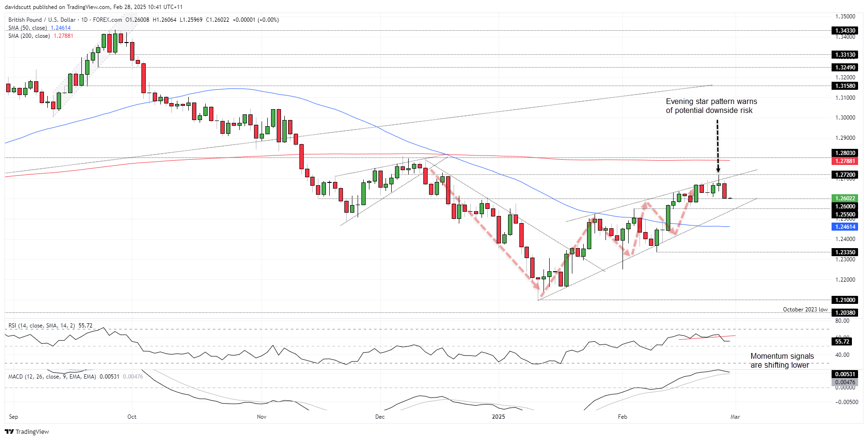This screenshot has height=440, width=868.
Task: Click the 1.25500 price level label
Action: click(x=845, y=215)
